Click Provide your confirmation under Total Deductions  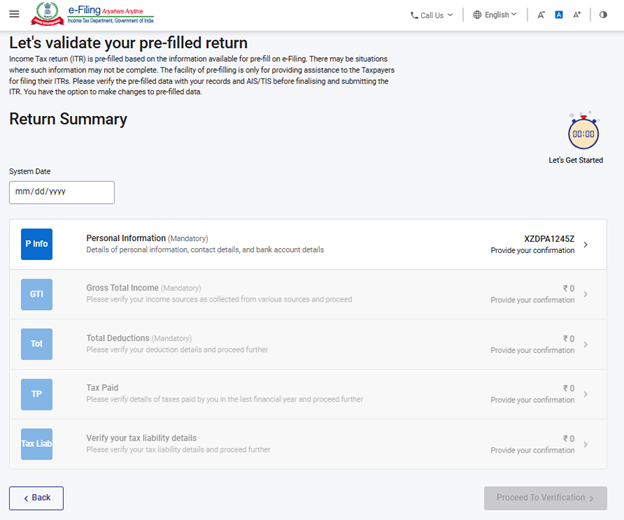pyautogui.click(x=532, y=350)
